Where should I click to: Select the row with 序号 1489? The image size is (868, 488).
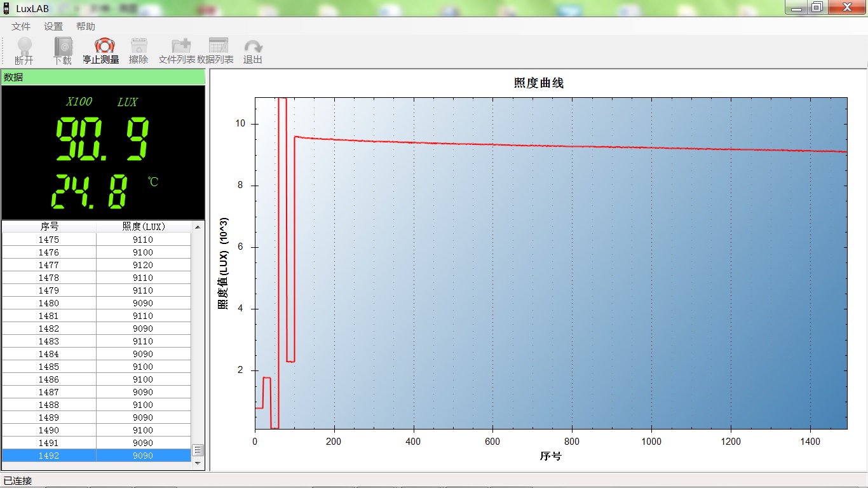(97, 417)
